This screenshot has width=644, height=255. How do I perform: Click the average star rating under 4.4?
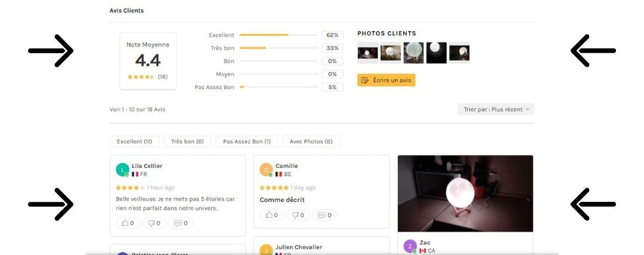[141, 77]
